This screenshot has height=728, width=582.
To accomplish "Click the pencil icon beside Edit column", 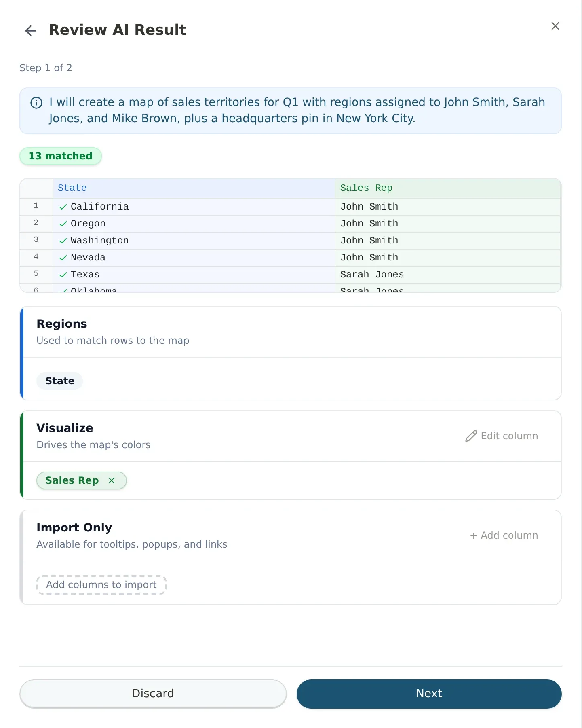I will pos(471,436).
